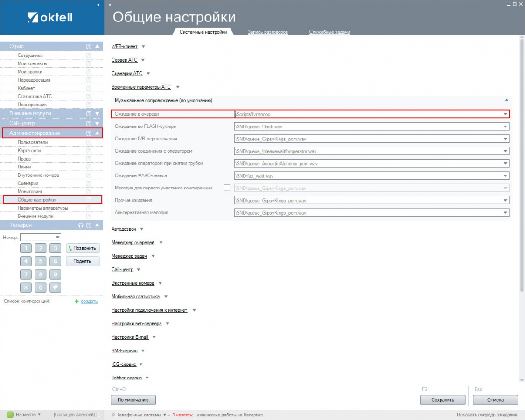Click the Сохранить button
This screenshot has height=420, width=525.
[443, 400]
